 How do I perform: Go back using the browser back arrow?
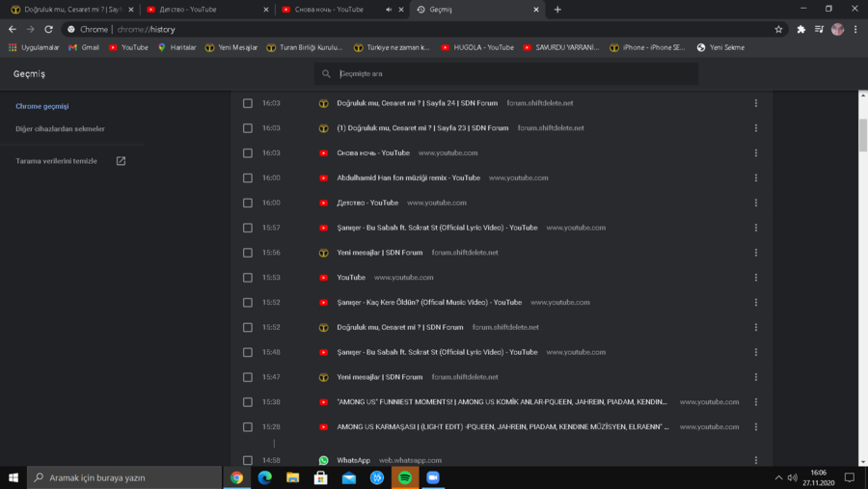13,29
